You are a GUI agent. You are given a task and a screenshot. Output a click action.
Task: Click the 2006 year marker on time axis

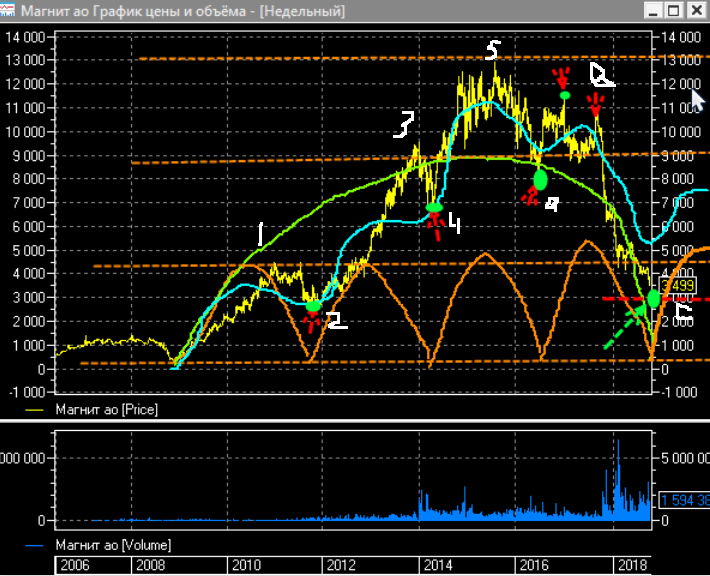[x=75, y=565]
